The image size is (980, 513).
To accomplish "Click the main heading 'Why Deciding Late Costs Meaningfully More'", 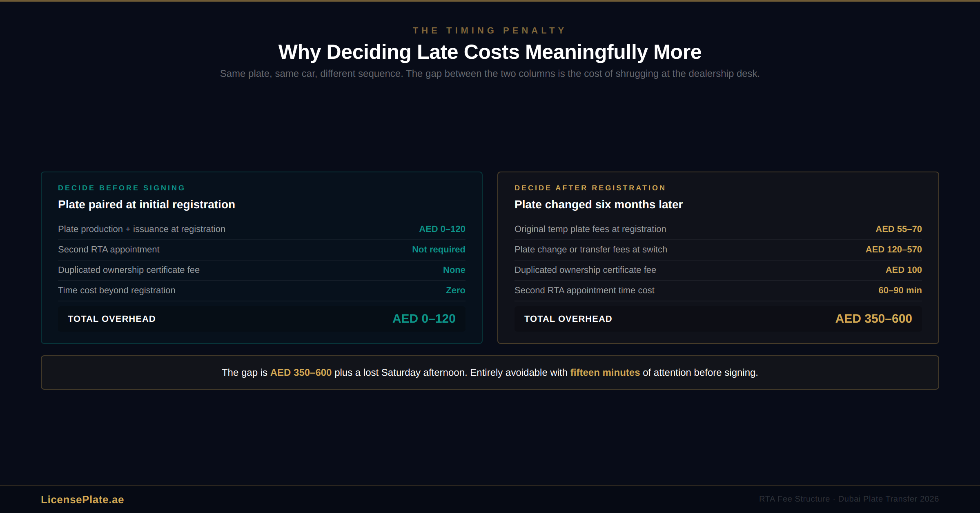I will pyautogui.click(x=490, y=52).
